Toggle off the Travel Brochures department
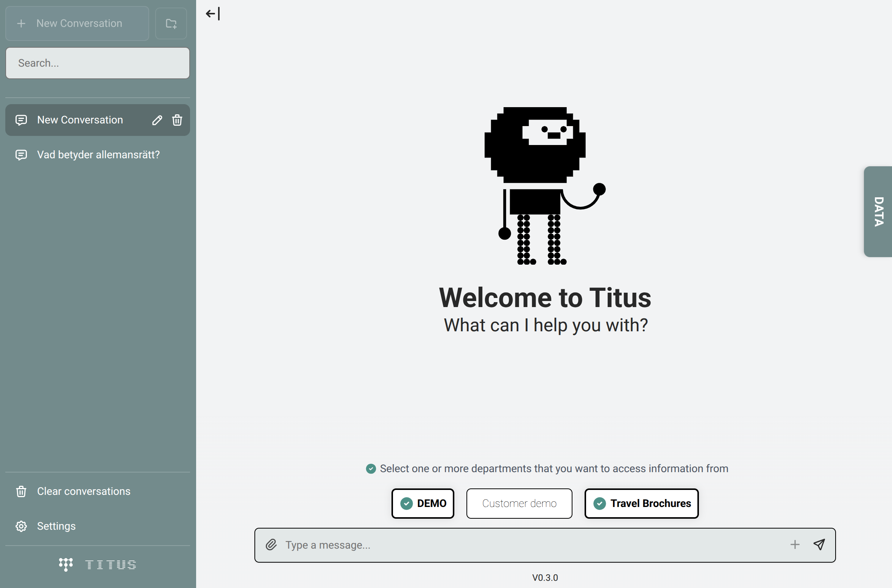Image resolution: width=892 pixels, height=588 pixels. [x=641, y=504]
